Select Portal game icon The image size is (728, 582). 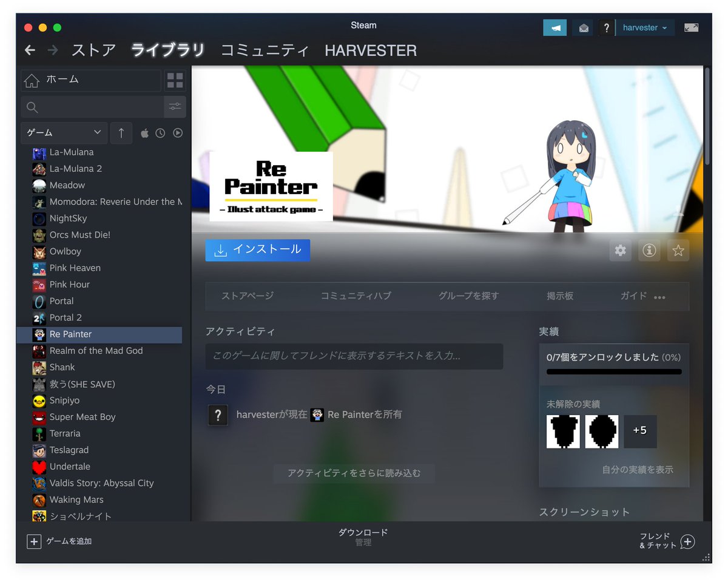39,302
